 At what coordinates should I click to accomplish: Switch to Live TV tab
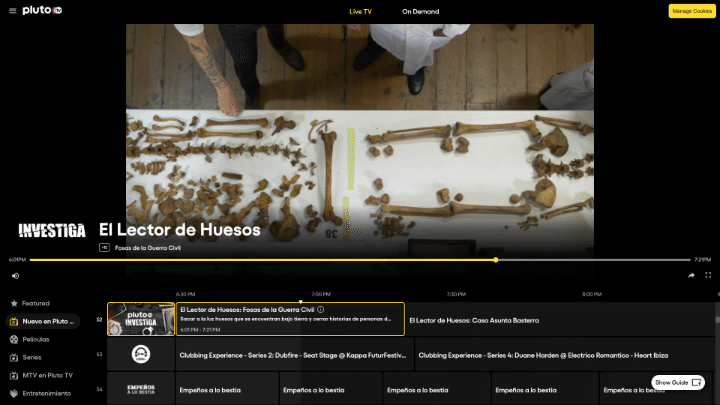pyautogui.click(x=360, y=11)
